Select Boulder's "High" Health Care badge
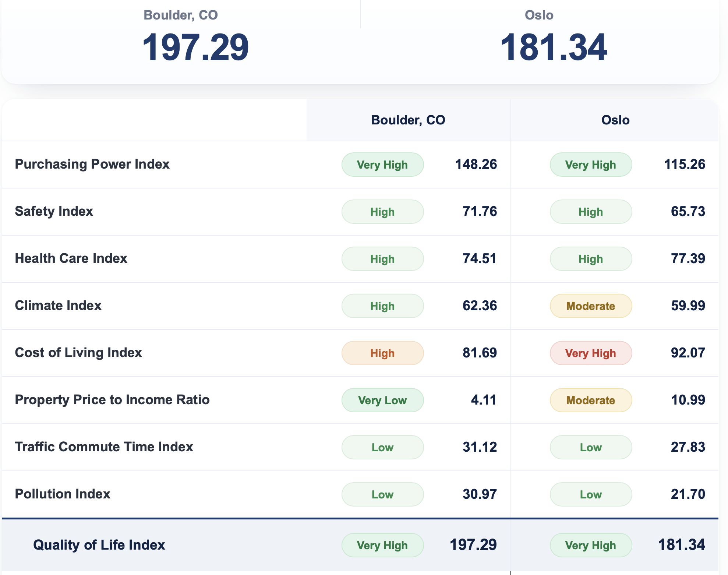The image size is (728, 575). (x=383, y=259)
